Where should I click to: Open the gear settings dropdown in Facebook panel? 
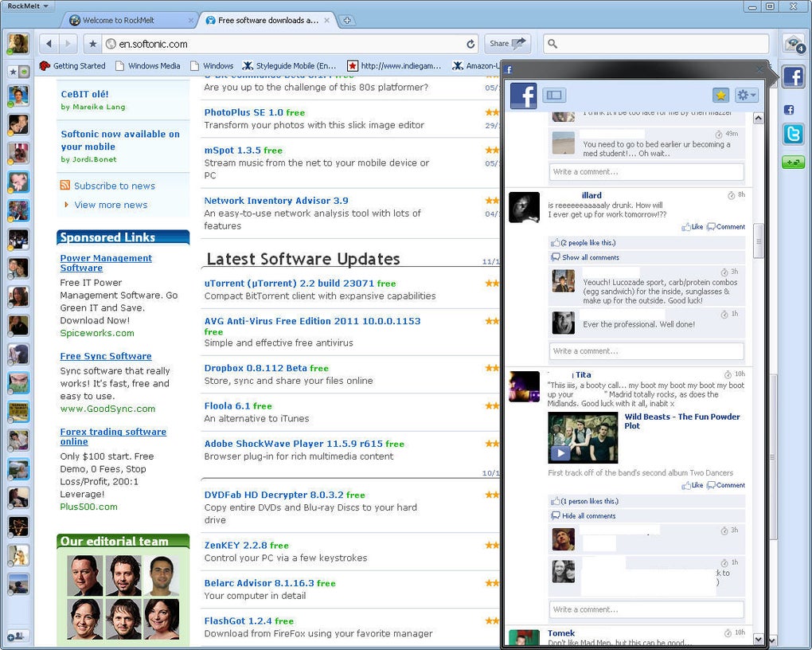(x=746, y=95)
